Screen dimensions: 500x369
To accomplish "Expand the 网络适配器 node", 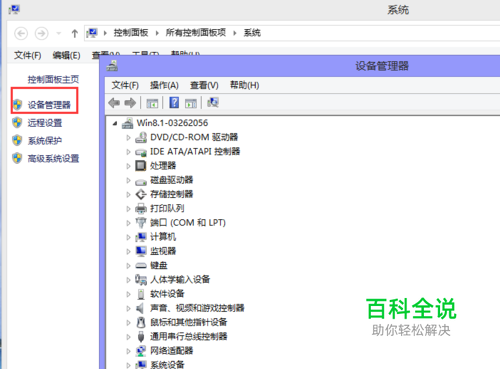I will [x=128, y=351].
